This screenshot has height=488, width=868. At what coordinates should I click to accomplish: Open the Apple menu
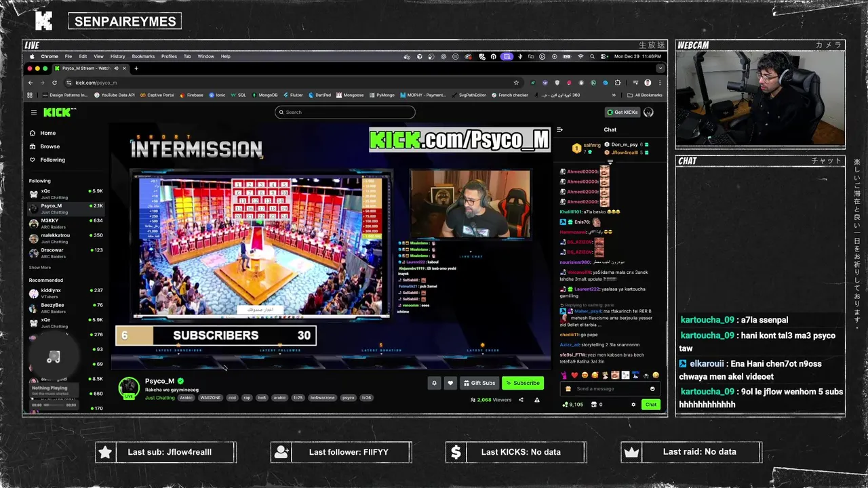click(x=32, y=56)
